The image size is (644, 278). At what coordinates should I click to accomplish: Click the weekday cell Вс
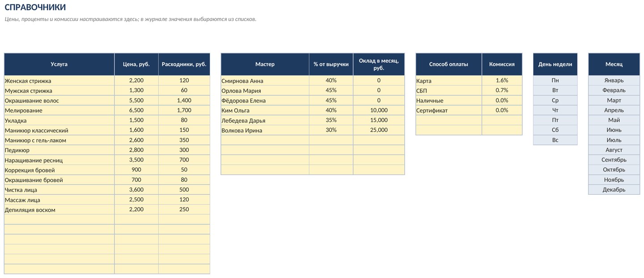[555, 140]
